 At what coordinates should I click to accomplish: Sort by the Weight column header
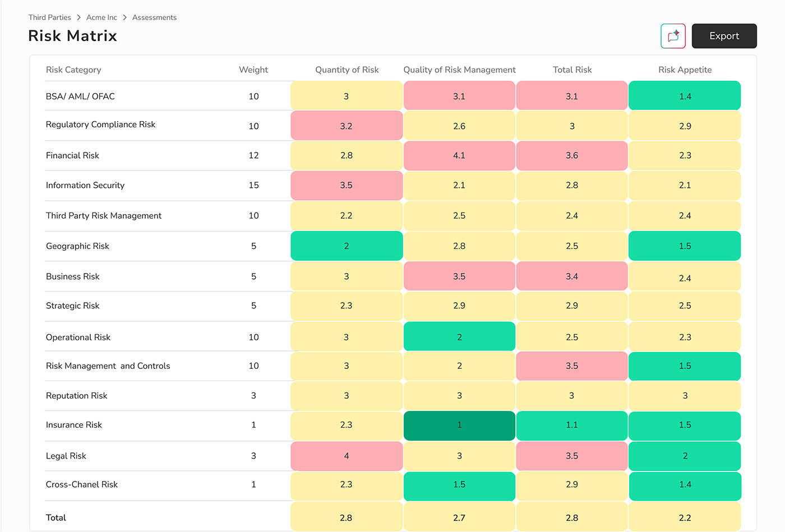pos(253,70)
